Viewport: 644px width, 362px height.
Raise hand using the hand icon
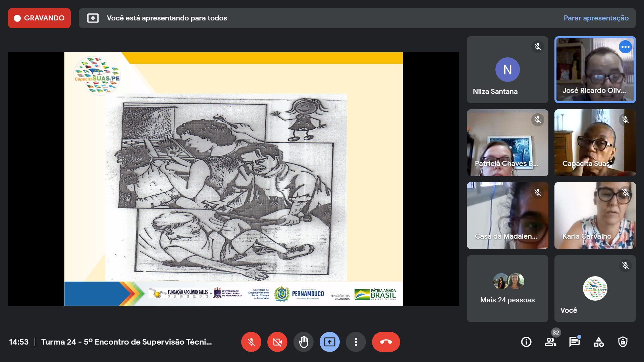tap(303, 342)
